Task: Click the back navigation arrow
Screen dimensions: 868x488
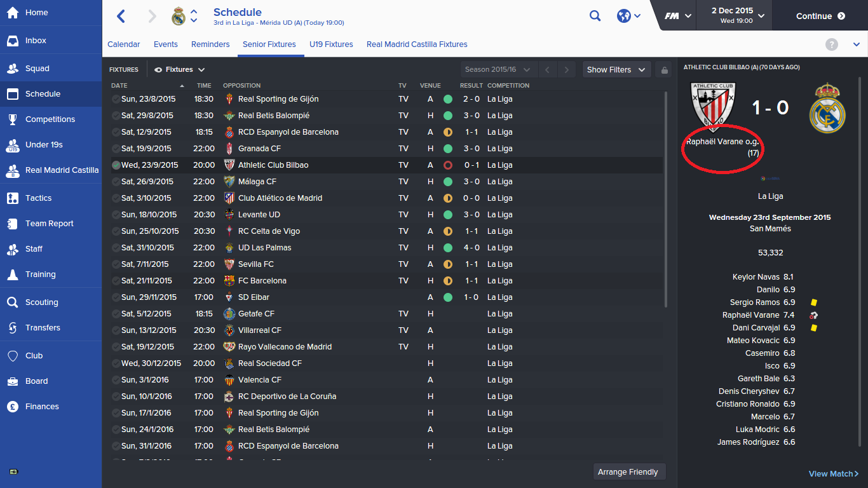Action: 121,17
